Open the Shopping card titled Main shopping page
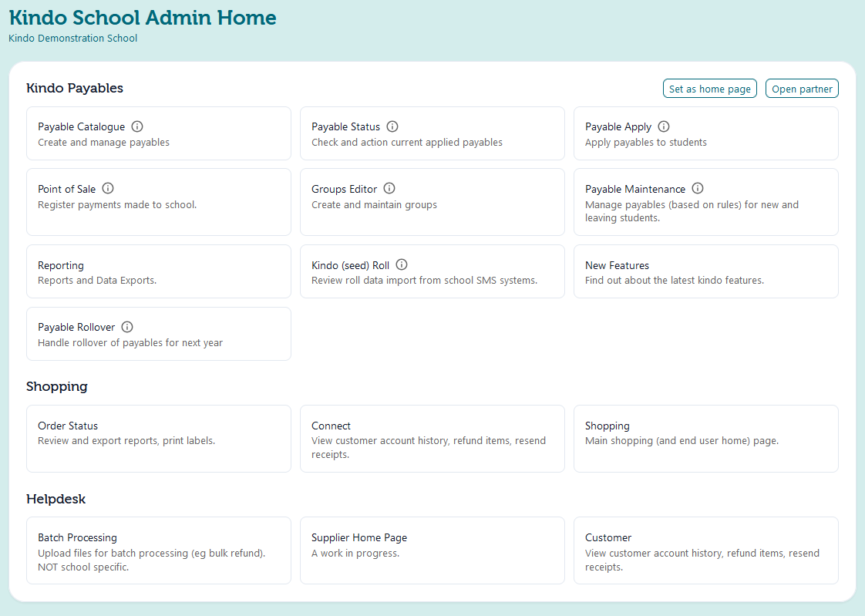Viewport: 865px width, 616px height. click(x=706, y=439)
